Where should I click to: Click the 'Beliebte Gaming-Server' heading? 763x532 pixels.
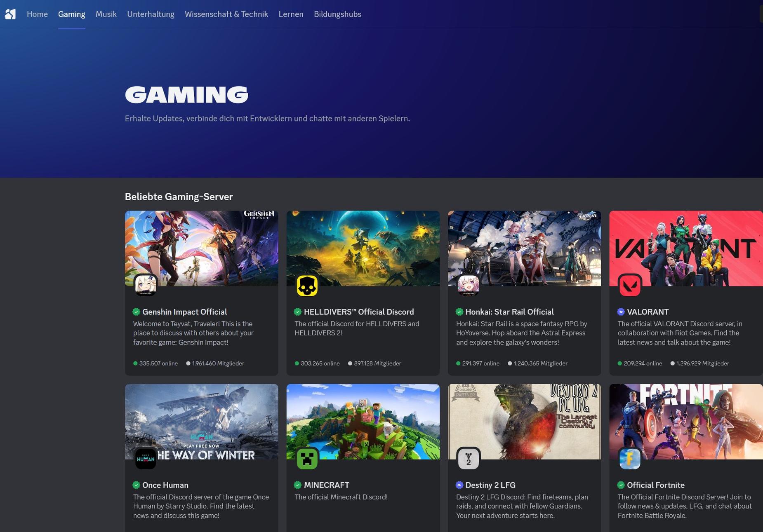[179, 197]
